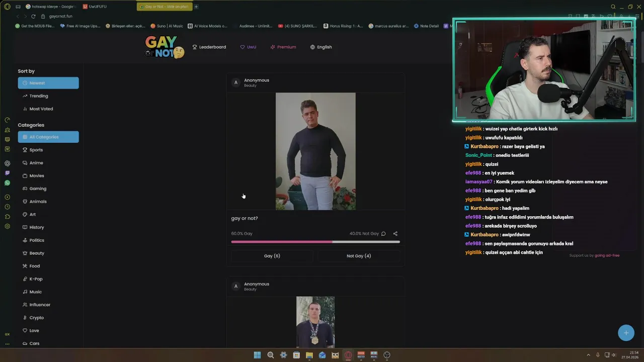
Task: Click the 60% vote progress bar
Action: pyautogui.click(x=315, y=242)
